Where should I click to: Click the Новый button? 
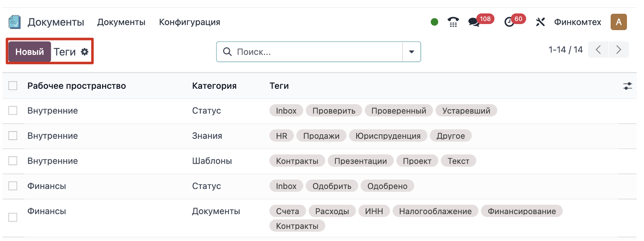[30, 52]
